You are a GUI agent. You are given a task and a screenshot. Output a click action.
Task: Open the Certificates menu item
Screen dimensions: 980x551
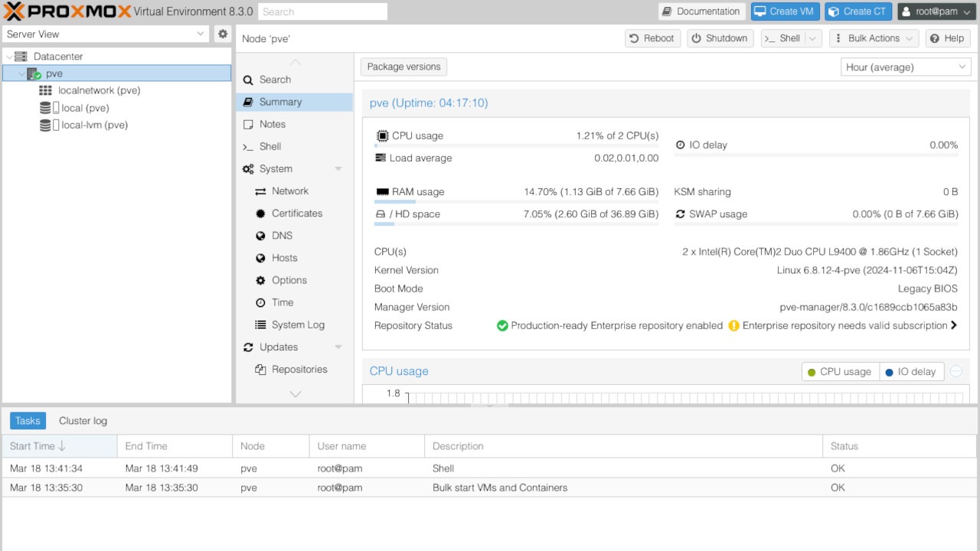294,214
